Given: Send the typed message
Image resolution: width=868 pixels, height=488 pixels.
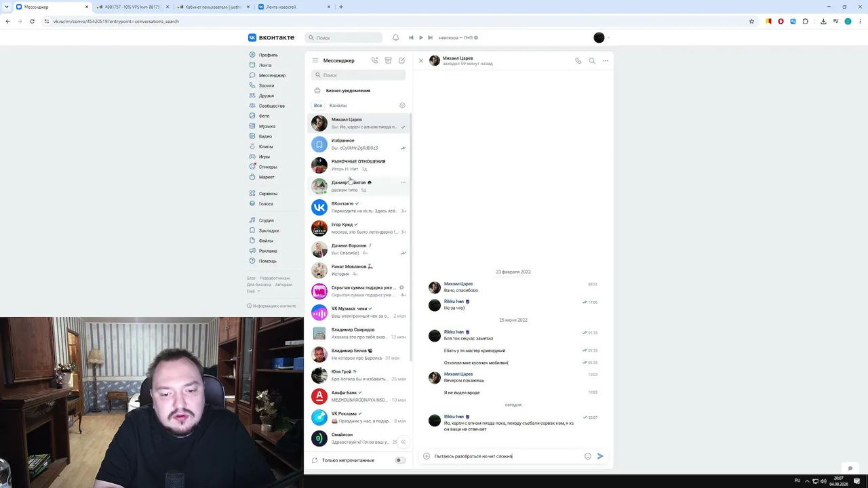Looking at the screenshot, I should (600, 456).
